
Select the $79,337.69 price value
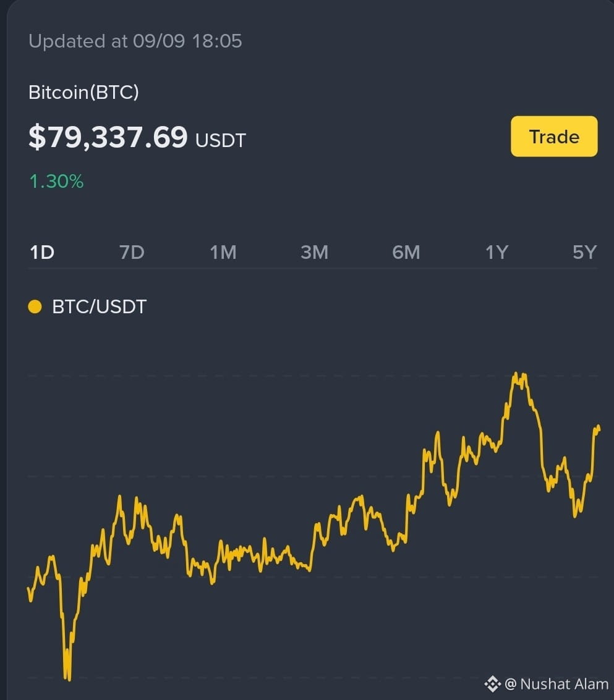point(108,137)
